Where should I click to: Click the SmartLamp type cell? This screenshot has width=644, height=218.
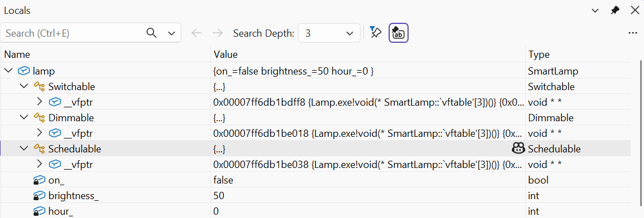click(x=554, y=71)
